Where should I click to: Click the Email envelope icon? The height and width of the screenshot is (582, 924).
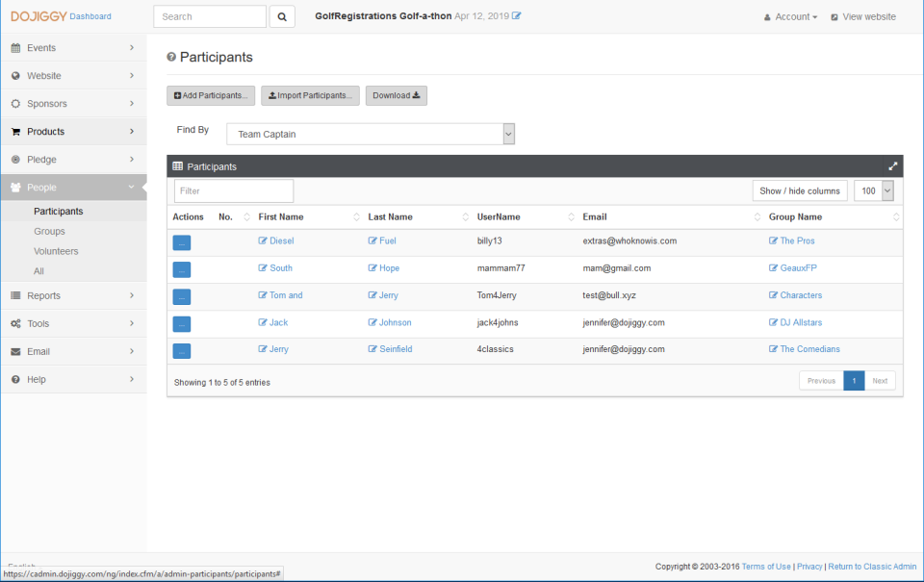pos(16,352)
